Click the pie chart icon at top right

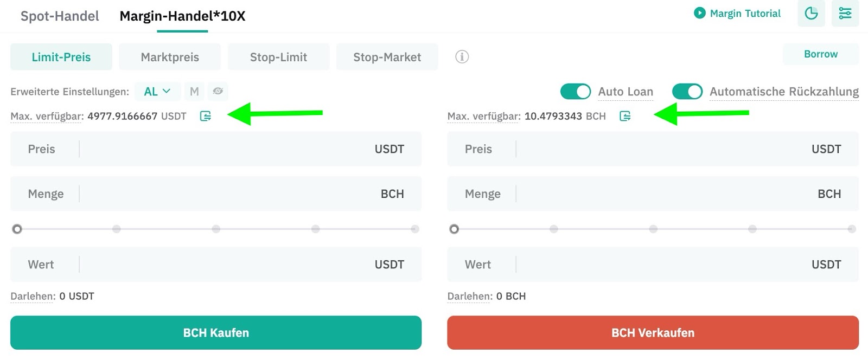(811, 14)
